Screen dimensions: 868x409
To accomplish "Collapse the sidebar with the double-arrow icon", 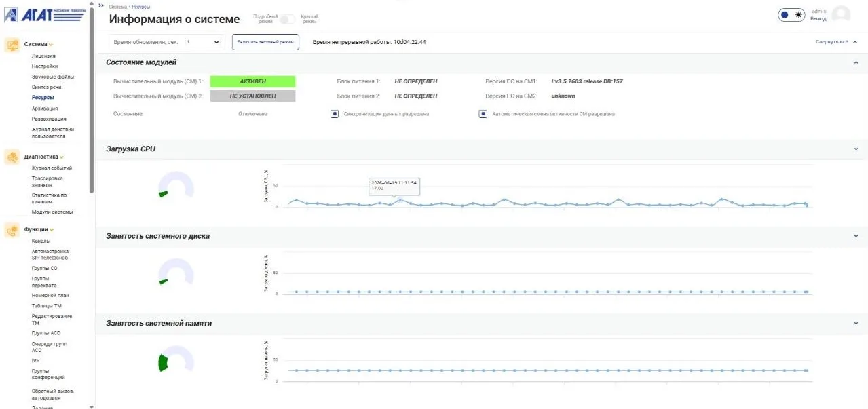I will coord(101,5).
